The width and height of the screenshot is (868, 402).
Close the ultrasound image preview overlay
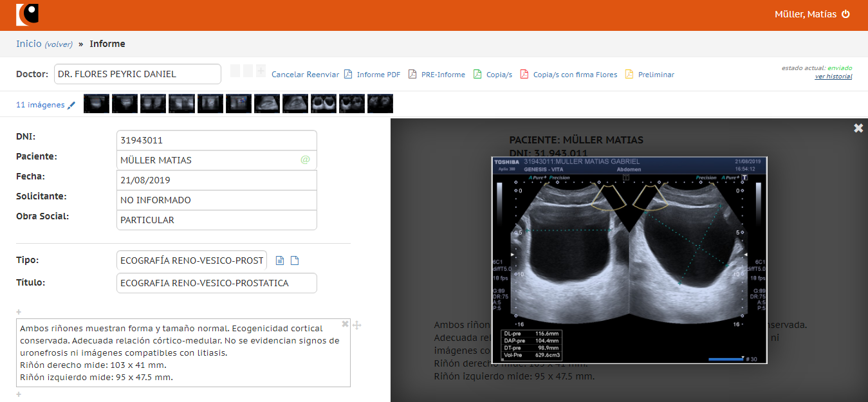858,128
